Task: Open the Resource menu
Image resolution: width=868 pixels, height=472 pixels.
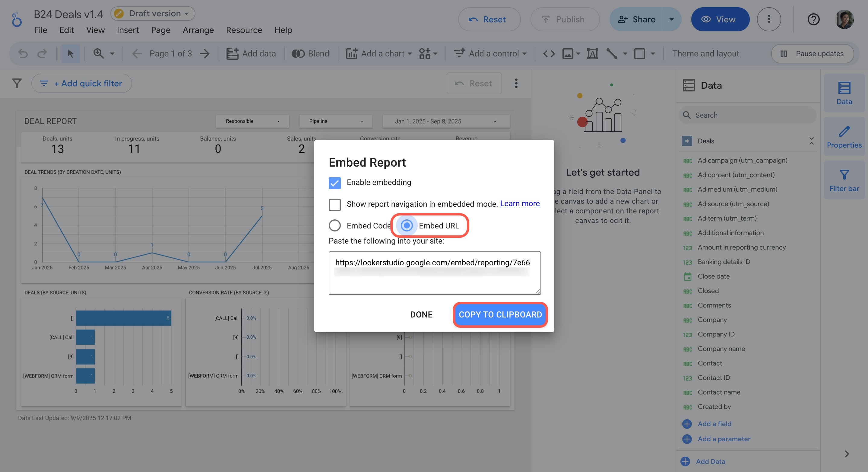Action: 244,30
